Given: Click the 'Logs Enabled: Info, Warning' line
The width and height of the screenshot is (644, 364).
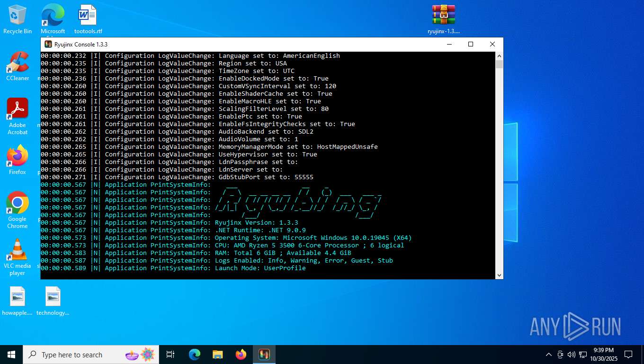Looking at the screenshot, I should coord(217,261).
